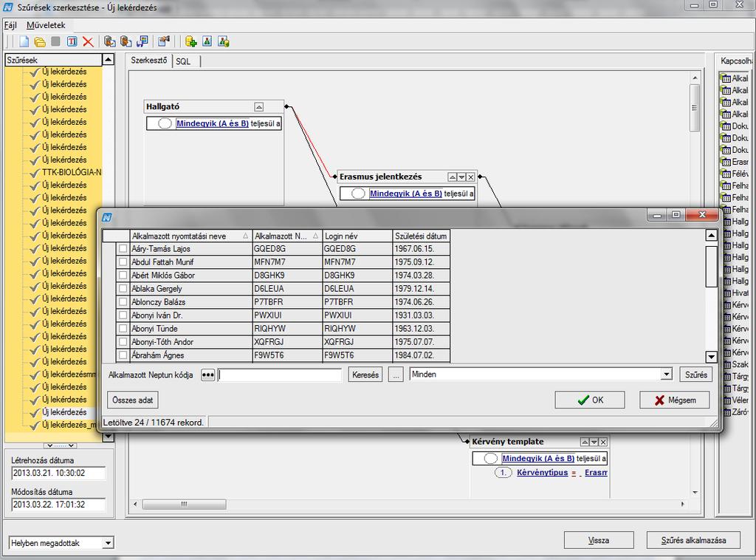The height and width of the screenshot is (560, 756).
Task: Click the checkmark icon of 'TTK-BIOLÓGIA-N' filter
Action: tap(34, 173)
